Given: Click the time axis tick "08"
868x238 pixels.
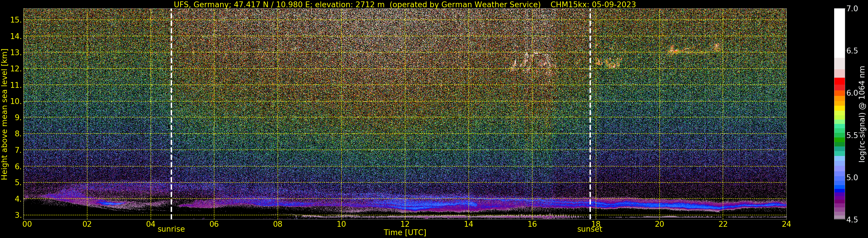Looking at the screenshot, I should [278, 224].
